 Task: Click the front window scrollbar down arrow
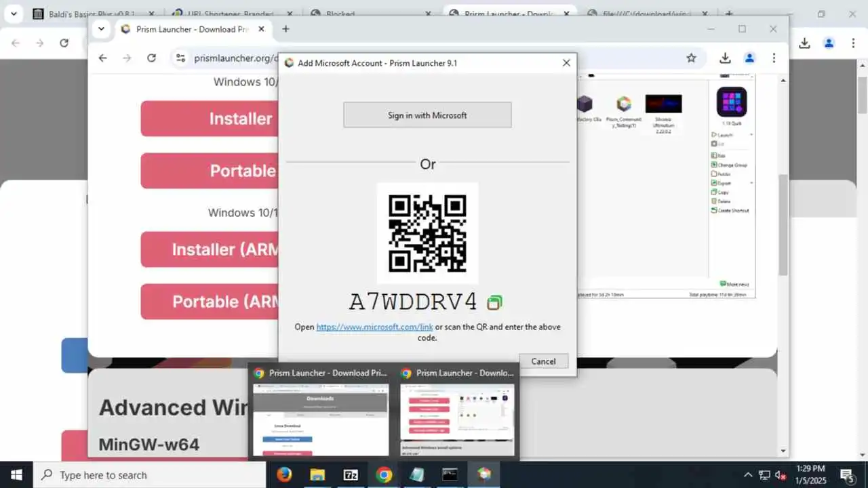783,451
